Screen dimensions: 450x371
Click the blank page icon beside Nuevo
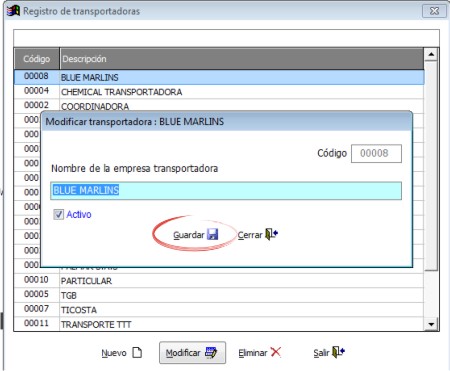pyautogui.click(x=137, y=352)
